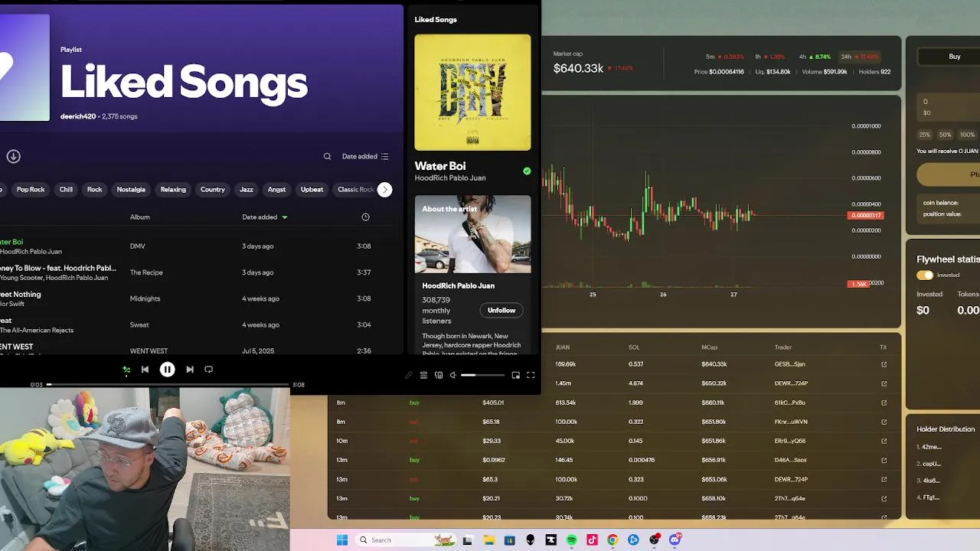
Task: Click the download Liked Songs icon
Action: pos(13,156)
